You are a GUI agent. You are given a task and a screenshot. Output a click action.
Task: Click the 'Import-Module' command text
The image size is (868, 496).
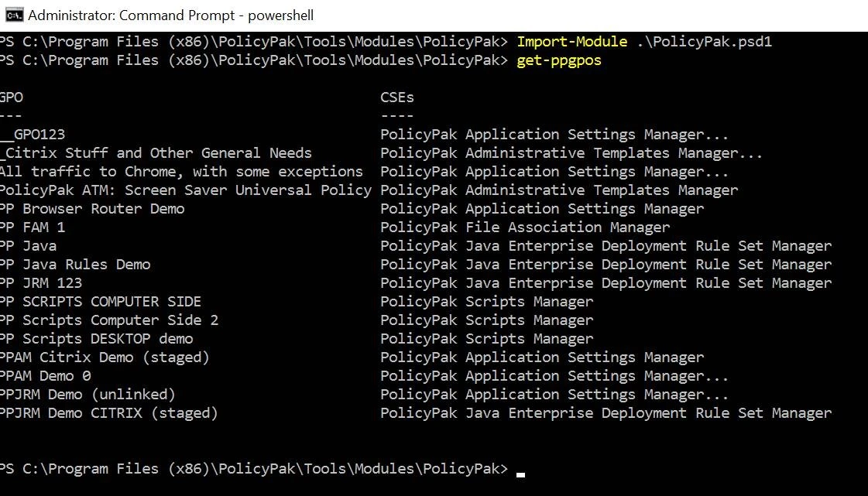572,42
